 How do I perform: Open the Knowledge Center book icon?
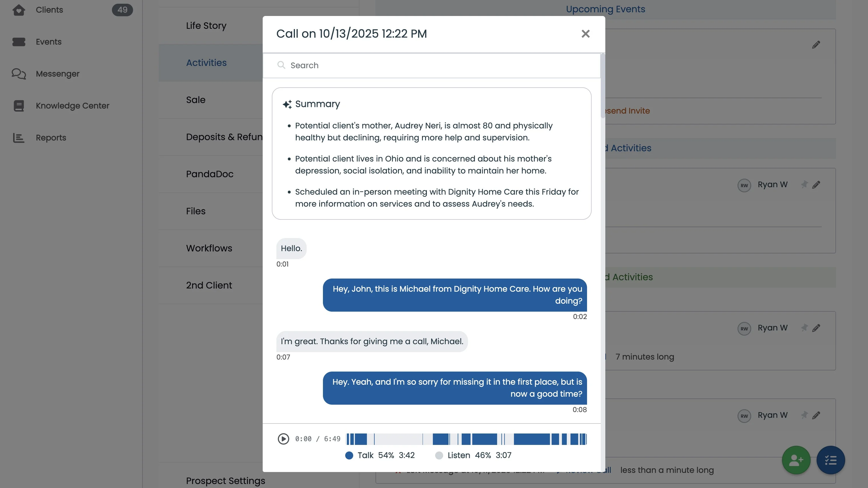pos(19,106)
